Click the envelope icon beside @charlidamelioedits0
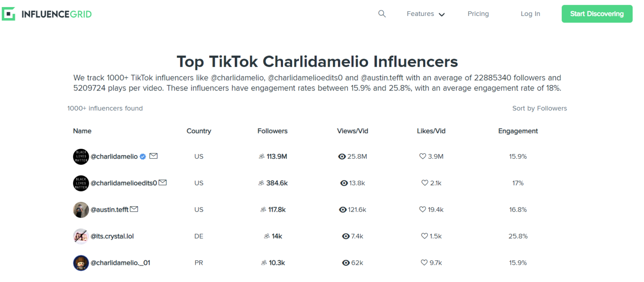The image size is (644, 282). pyautogui.click(x=163, y=182)
